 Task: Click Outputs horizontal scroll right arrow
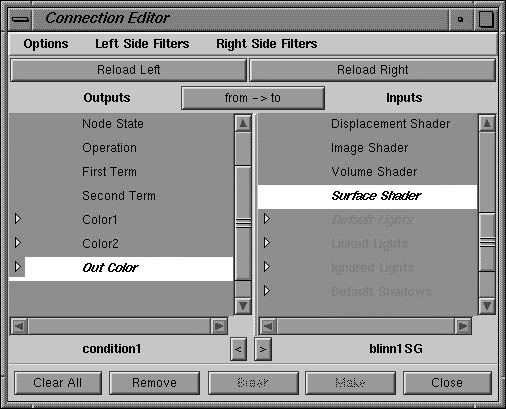pos(219,326)
